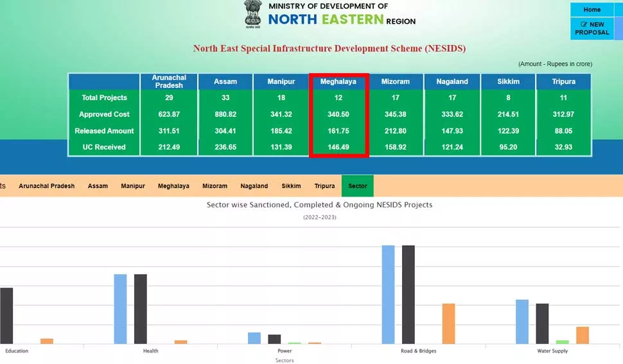The height and width of the screenshot is (364, 623).
Task: Click the Total Projects row label
Action: click(104, 98)
